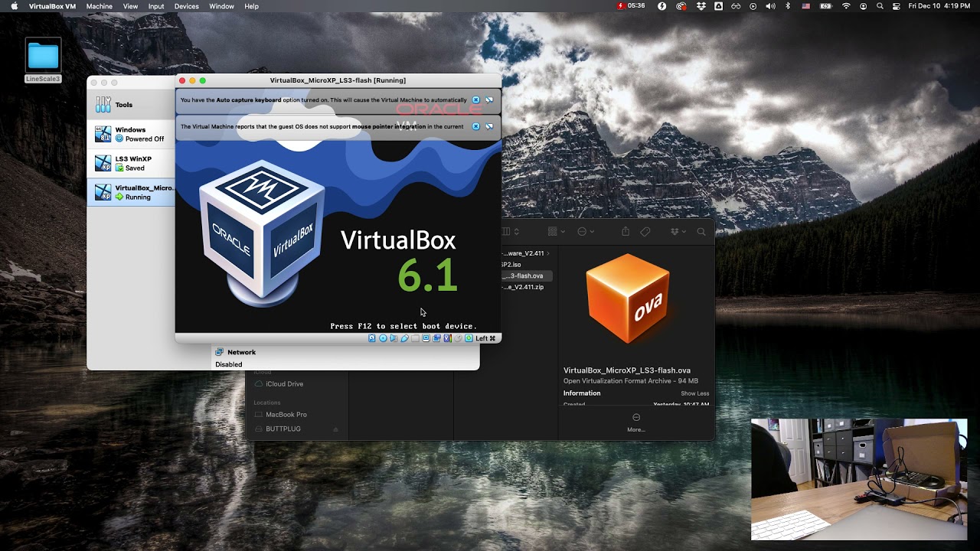
Task: Dismiss the mouse pointer integration notification
Action: tap(476, 126)
